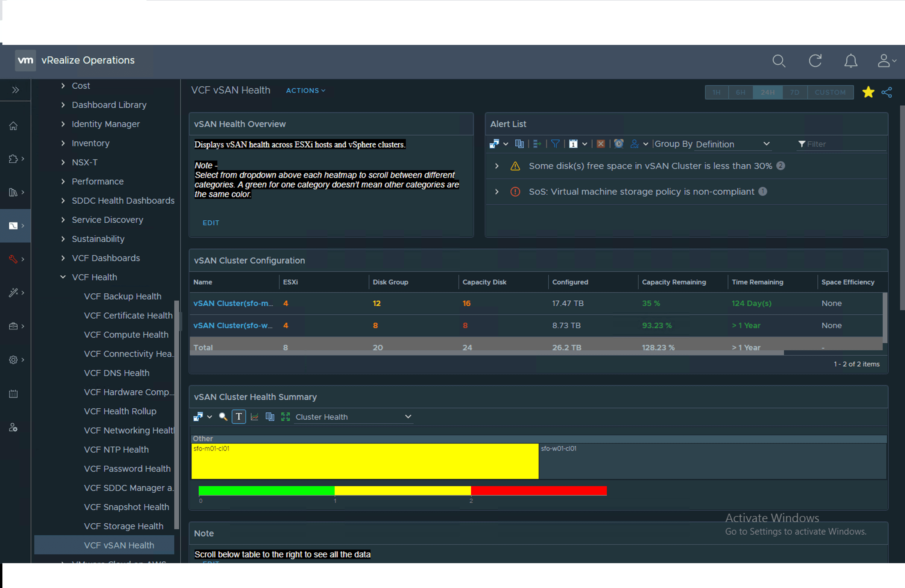Toggle the favorite star for this dashboard
Viewport: 905px width, 588px height.
pyautogui.click(x=868, y=93)
